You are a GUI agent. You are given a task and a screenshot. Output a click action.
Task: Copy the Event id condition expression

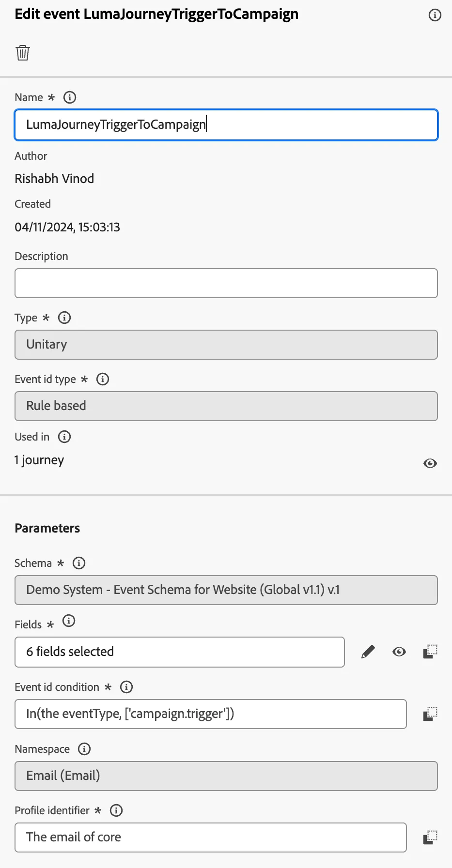coord(430,714)
